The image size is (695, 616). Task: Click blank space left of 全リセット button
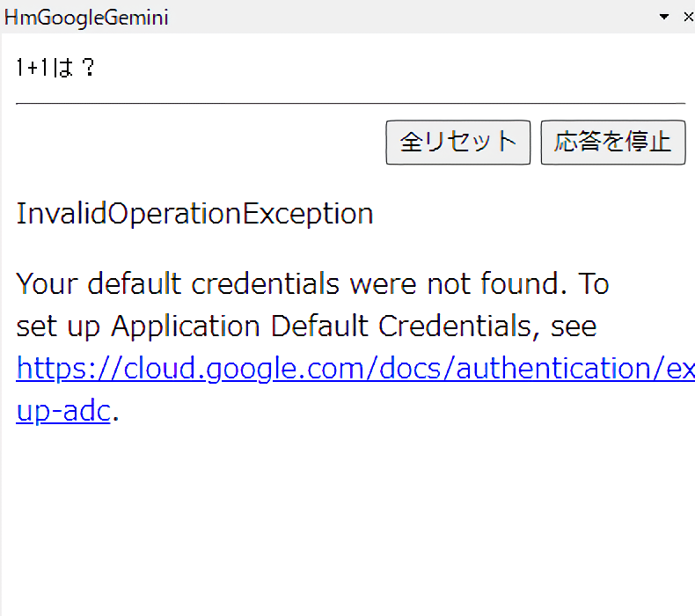click(194, 143)
